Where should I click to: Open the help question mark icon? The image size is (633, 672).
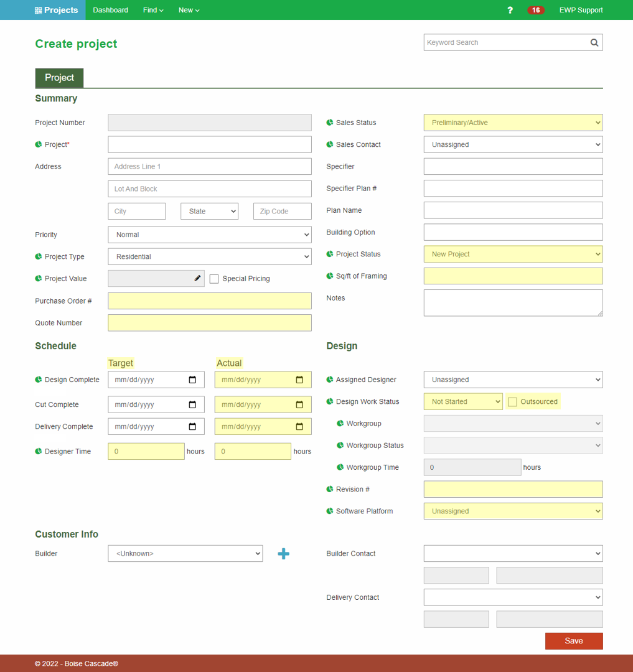(x=510, y=11)
